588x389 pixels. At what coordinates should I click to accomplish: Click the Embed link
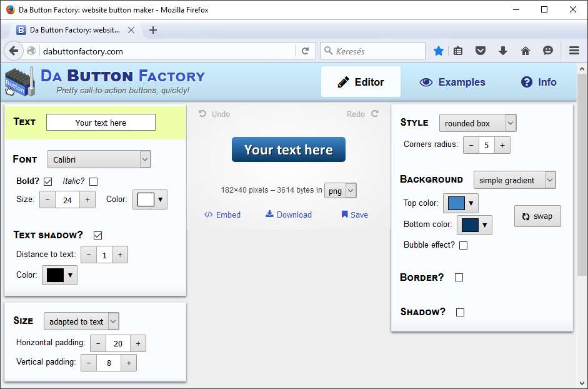point(222,215)
